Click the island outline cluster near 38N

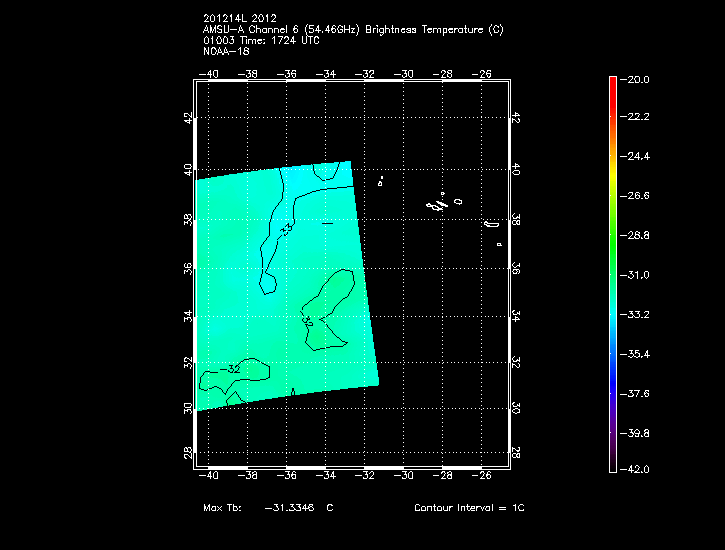tap(437, 206)
